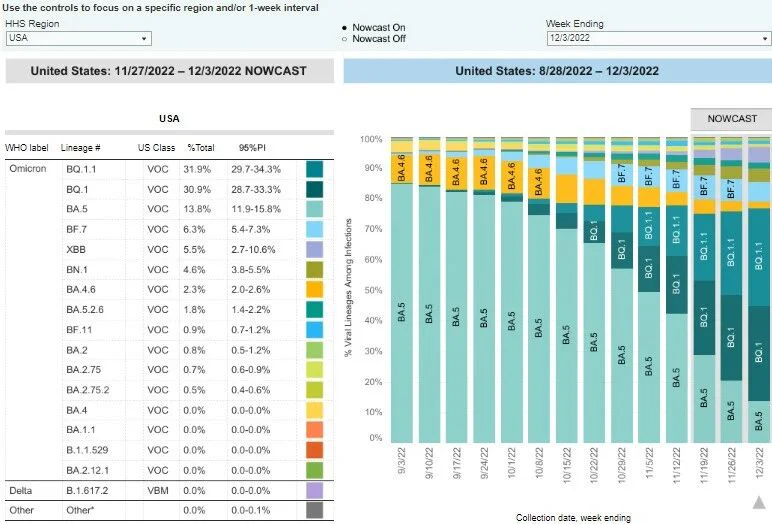The height and width of the screenshot is (524, 772).
Task: Click the BQ.1.1 lineage name cell
Action: pyautogui.click(x=81, y=169)
